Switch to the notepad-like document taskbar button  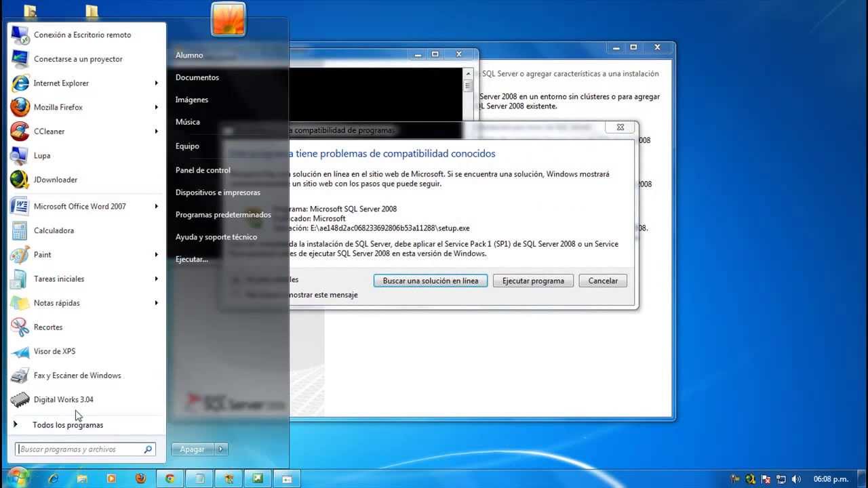[x=199, y=479]
